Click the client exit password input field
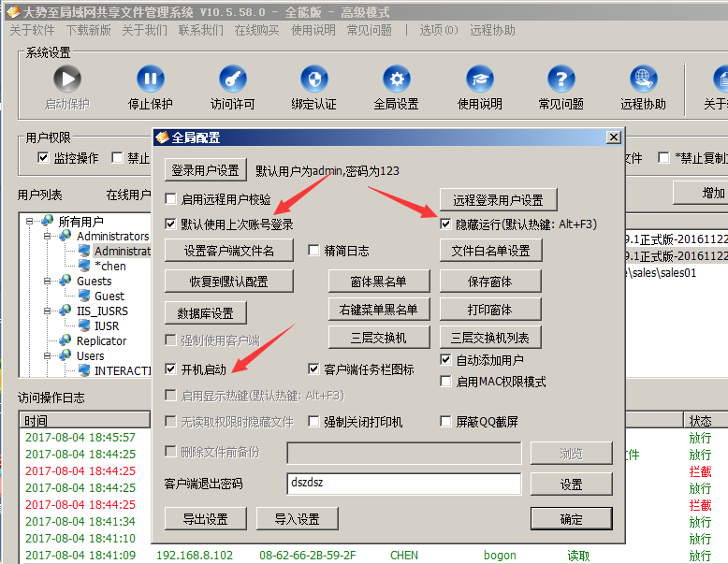The width and height of the screenshot is (728, 564). click(x=403, y=484)
